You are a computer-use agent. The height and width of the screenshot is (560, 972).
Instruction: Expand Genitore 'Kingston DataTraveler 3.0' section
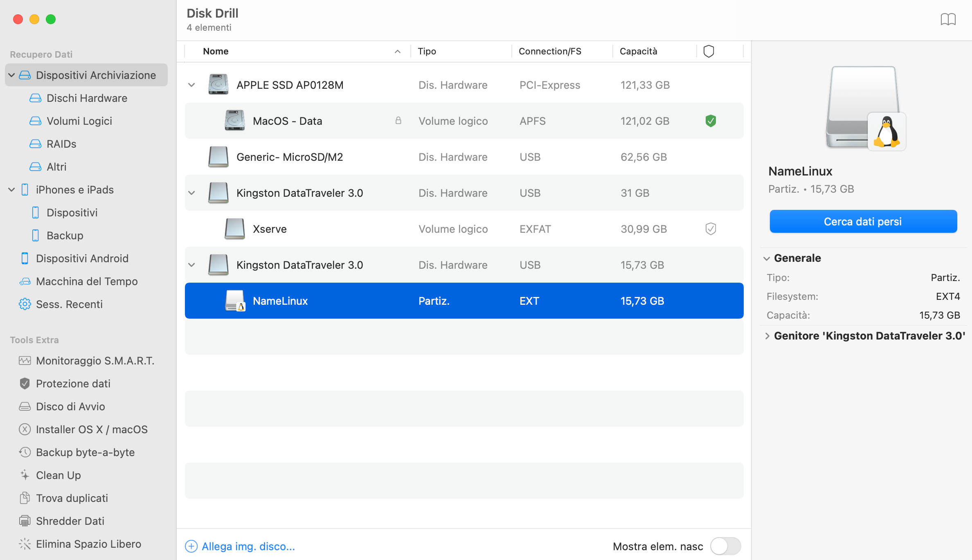[767, 336]
